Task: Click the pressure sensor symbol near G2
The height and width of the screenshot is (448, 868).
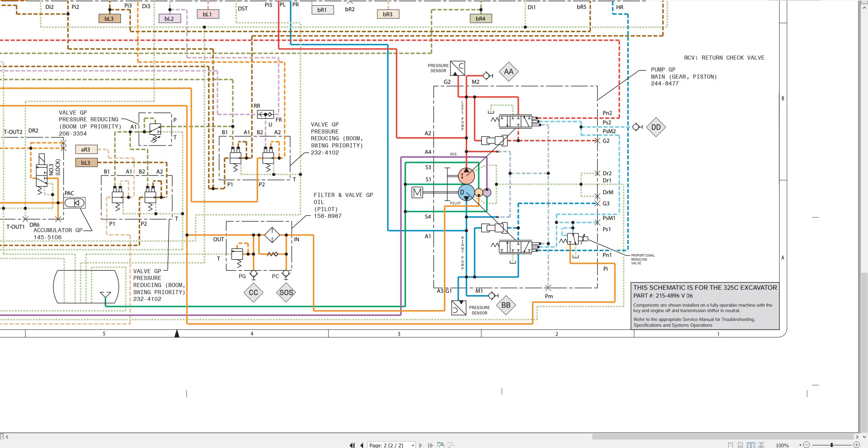Action: [457, 68]
